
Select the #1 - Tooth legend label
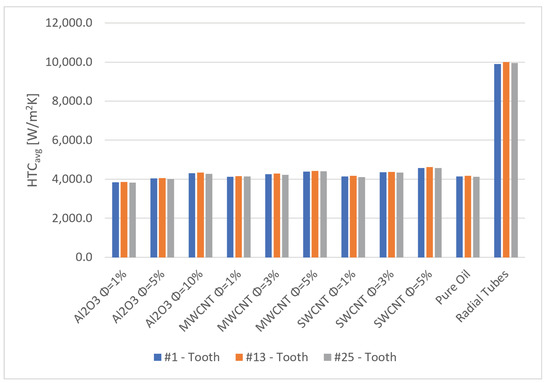[192, 357]
